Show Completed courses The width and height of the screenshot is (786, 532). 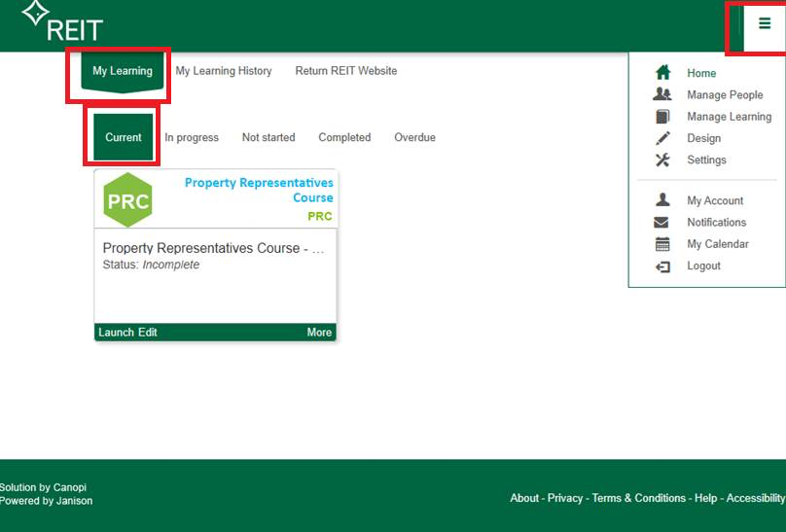coord(345,137)
